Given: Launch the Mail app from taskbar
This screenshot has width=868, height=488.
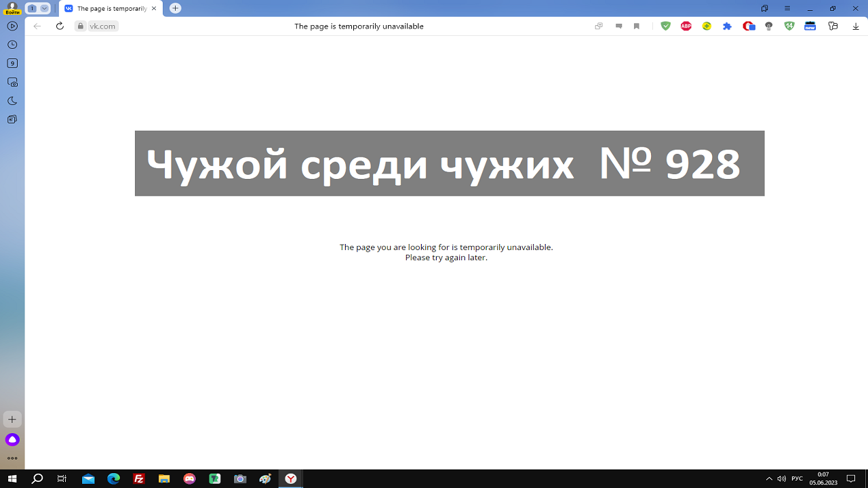Looking at the screenshot, I should pyautogui.click(x=88, y=479).
